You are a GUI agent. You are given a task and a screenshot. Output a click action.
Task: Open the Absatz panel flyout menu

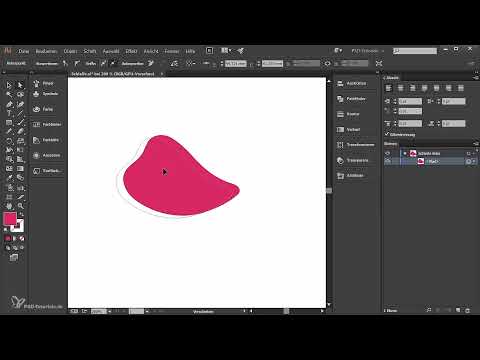pos(476,78)
